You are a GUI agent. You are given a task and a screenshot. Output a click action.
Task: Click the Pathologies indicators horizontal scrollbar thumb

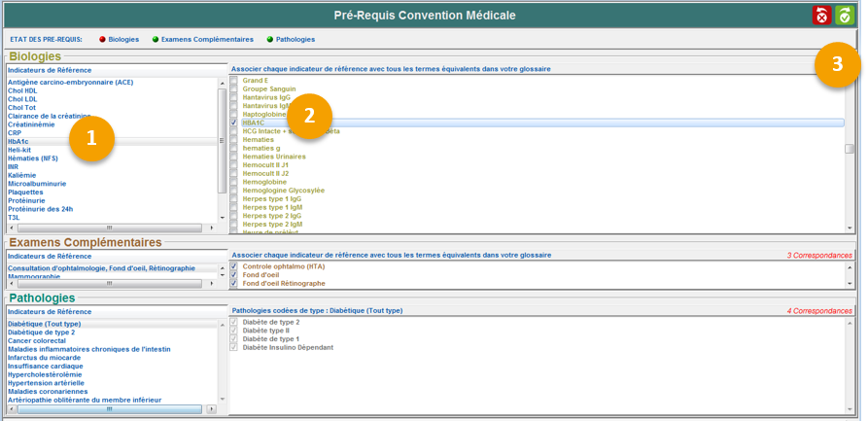109,409
